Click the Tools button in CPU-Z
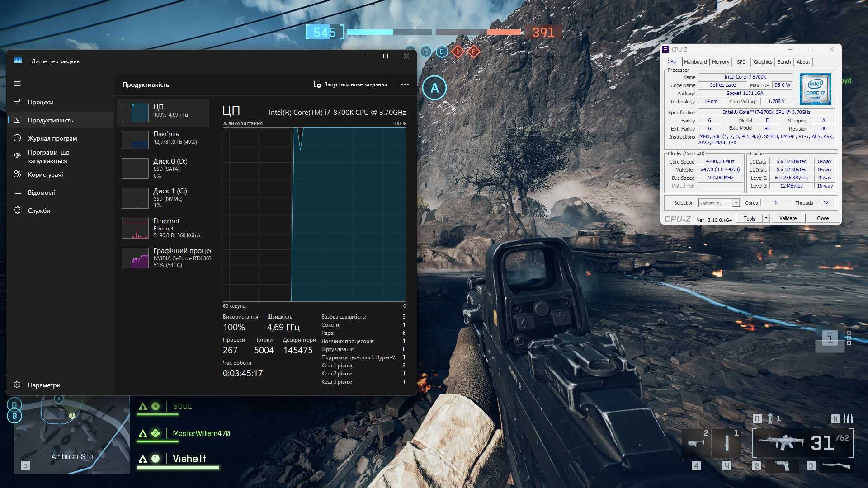This screenshot has width=868, height=488. coord(749,218)
